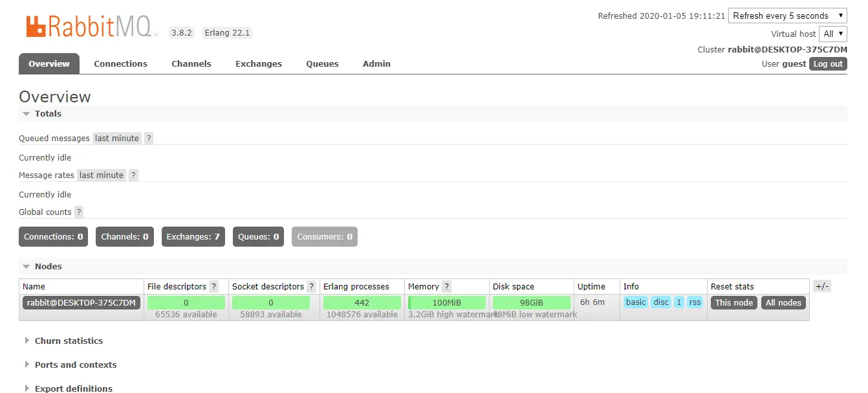This screenshot has width=868, height=393.
Task: Open the Global counts help icon
Action: [79, 212]
